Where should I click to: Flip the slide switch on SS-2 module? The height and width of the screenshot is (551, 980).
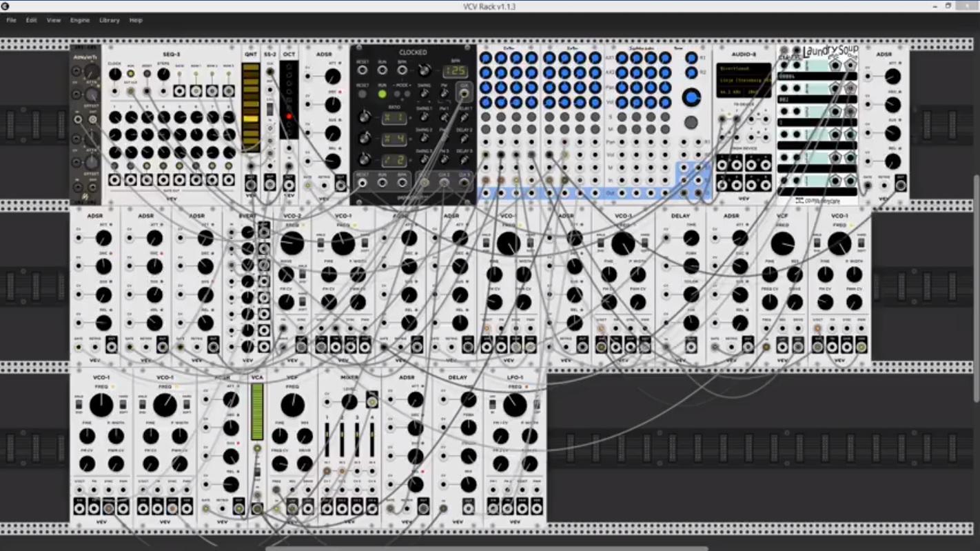270,110
